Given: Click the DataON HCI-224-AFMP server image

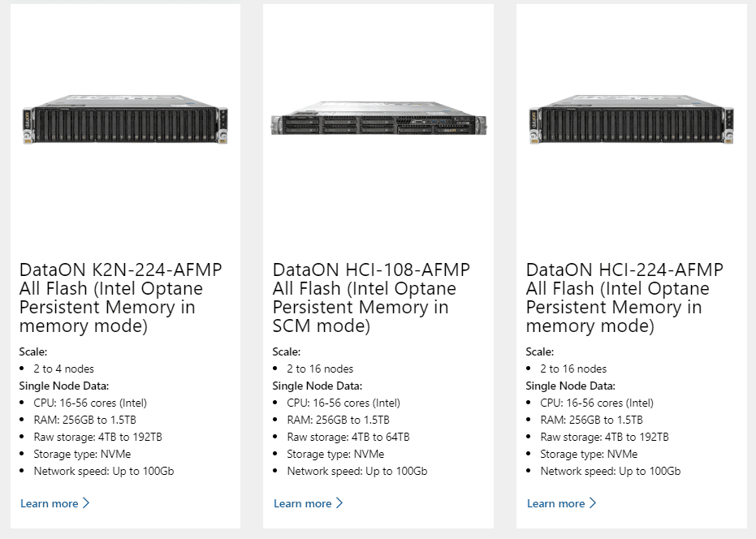Looking at the screenshot, I should [x=632, y=119].
